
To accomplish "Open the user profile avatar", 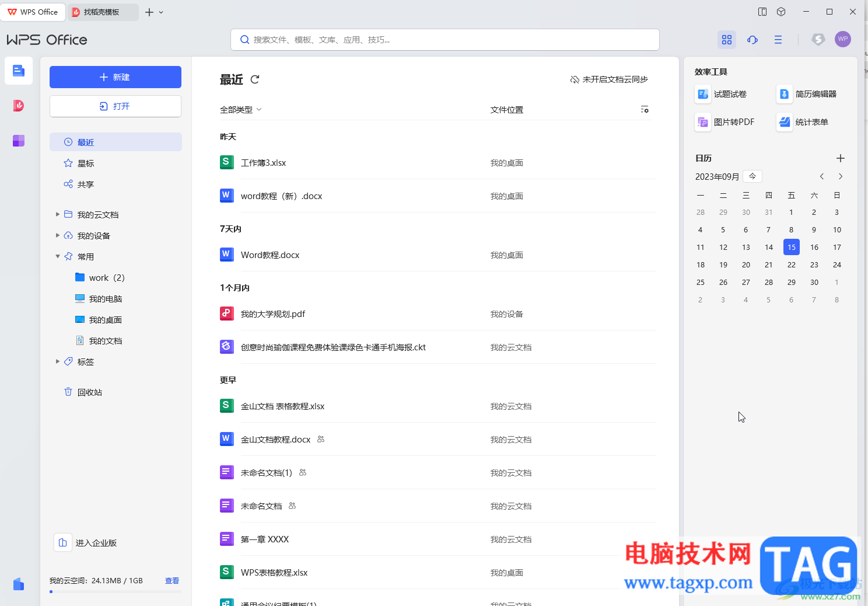I will [843, 39].
